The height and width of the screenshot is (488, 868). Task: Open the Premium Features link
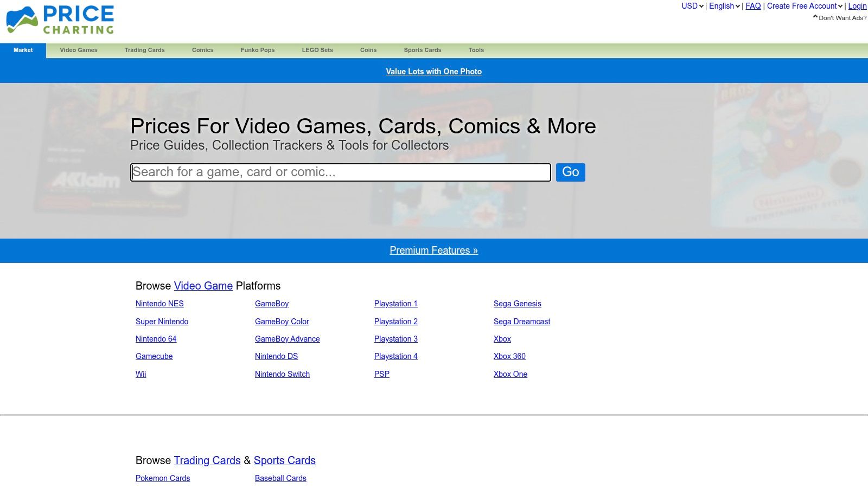pyautogui.click(x=434, y=251)
